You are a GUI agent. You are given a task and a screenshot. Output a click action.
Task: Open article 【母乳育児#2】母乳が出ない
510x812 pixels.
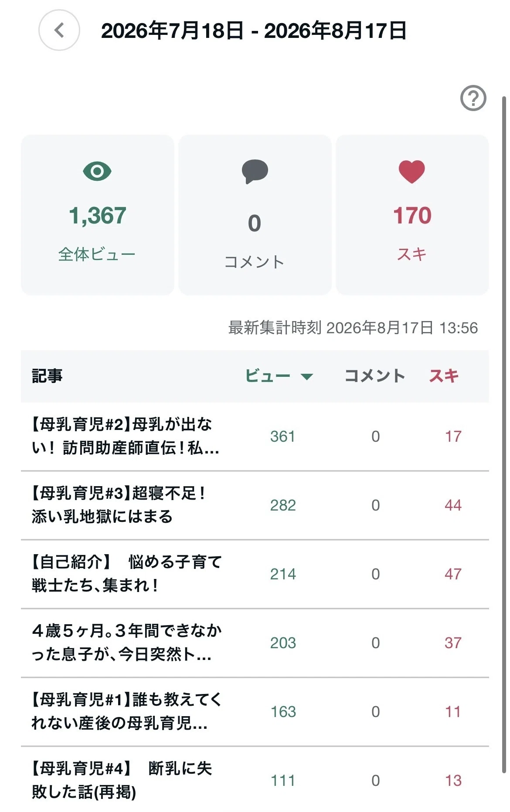(x=255, y=436)
